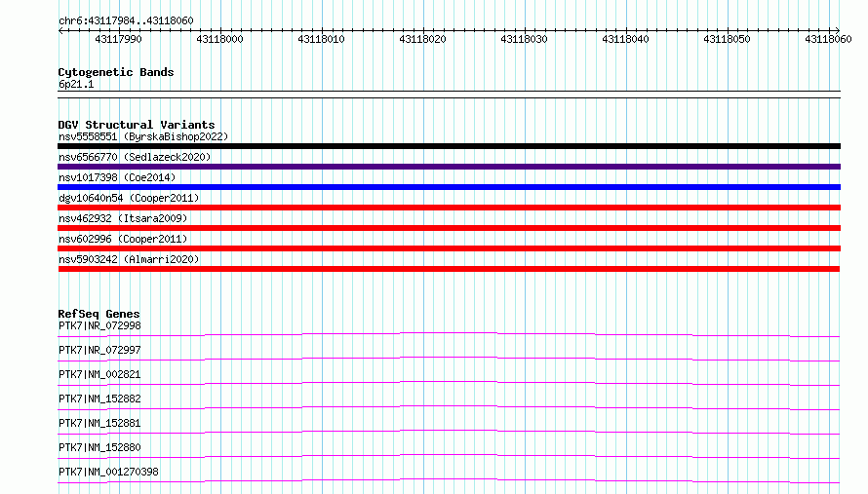
Task: Select red bar under nsv602996
Action: point(449,248)
